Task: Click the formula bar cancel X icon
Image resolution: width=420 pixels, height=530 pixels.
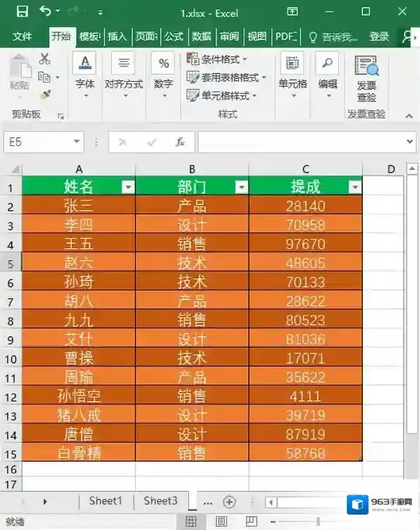Action: [123, 142]
